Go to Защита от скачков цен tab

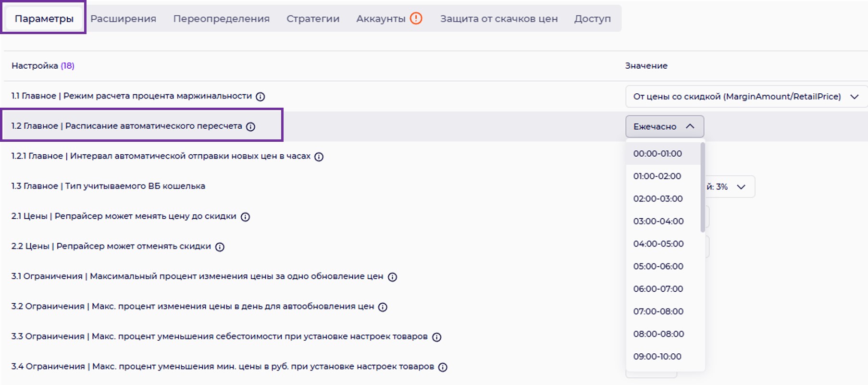click(499, 19)
